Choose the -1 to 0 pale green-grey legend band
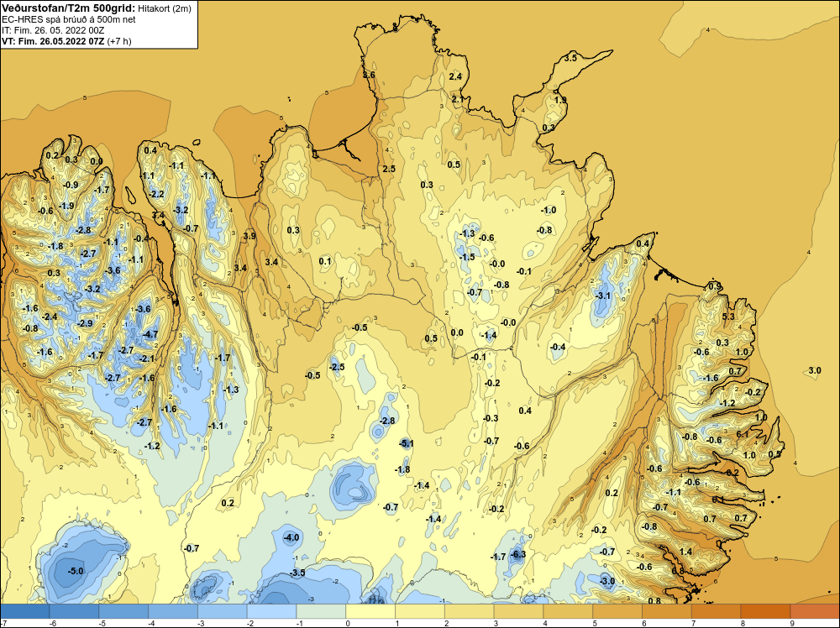Screen dimensions: 840x628 coord(322,611)
